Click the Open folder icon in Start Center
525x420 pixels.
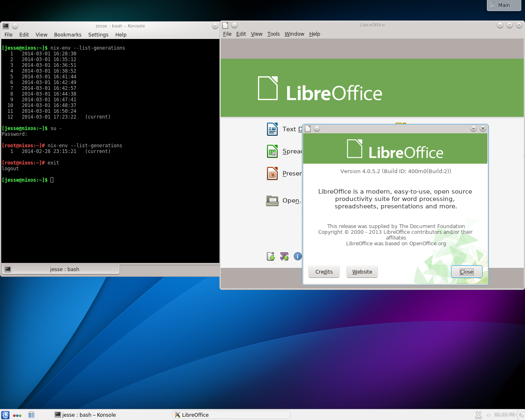click(272, 201)
